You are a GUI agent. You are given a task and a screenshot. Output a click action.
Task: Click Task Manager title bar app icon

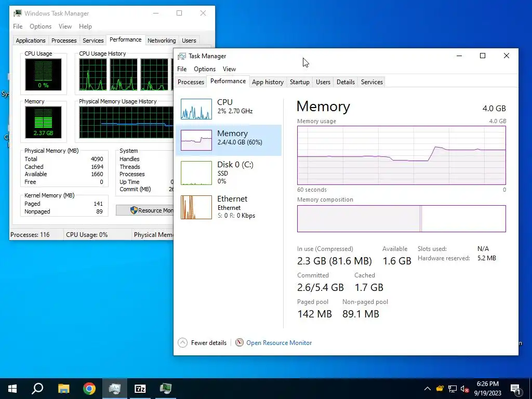182,56
